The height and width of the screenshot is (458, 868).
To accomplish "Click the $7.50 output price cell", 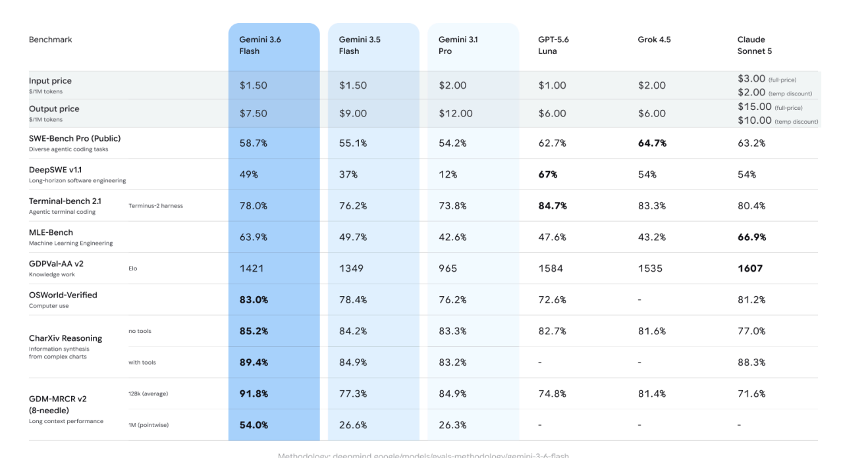I will [254, 113].
